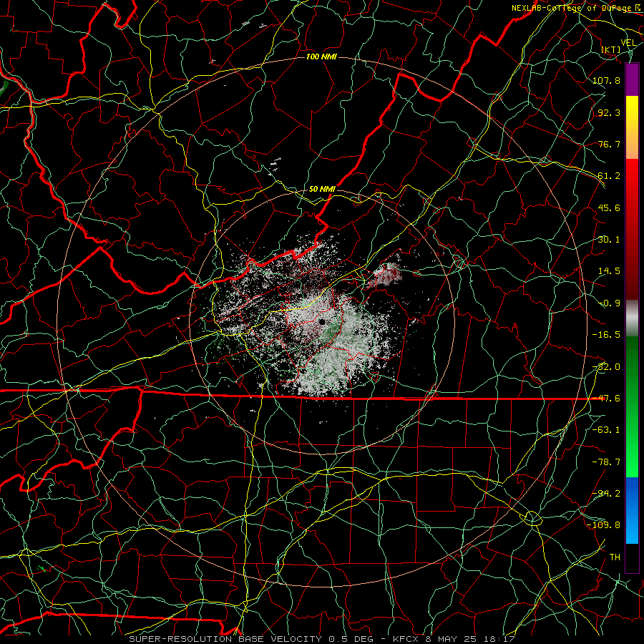Viewport: 644px width, 644px height.
Task: Click the 76.7 velocity scale value
Action: tap(609, 144)
